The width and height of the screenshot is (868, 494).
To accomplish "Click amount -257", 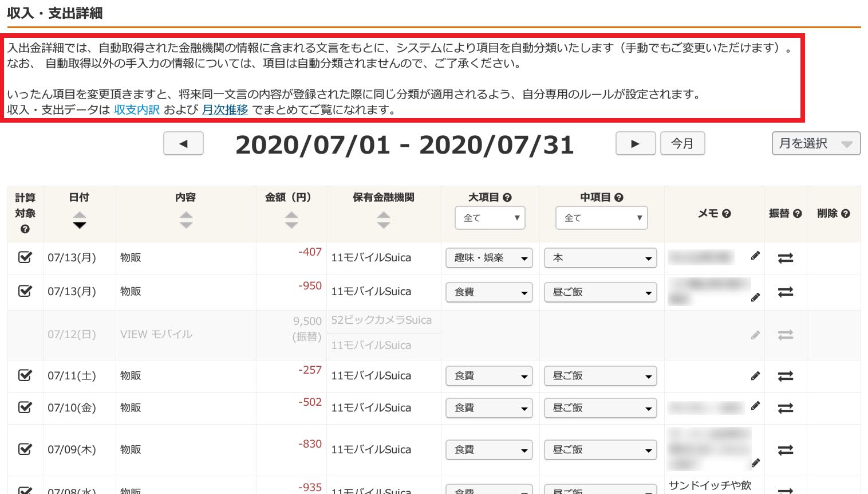I will 310,370.
